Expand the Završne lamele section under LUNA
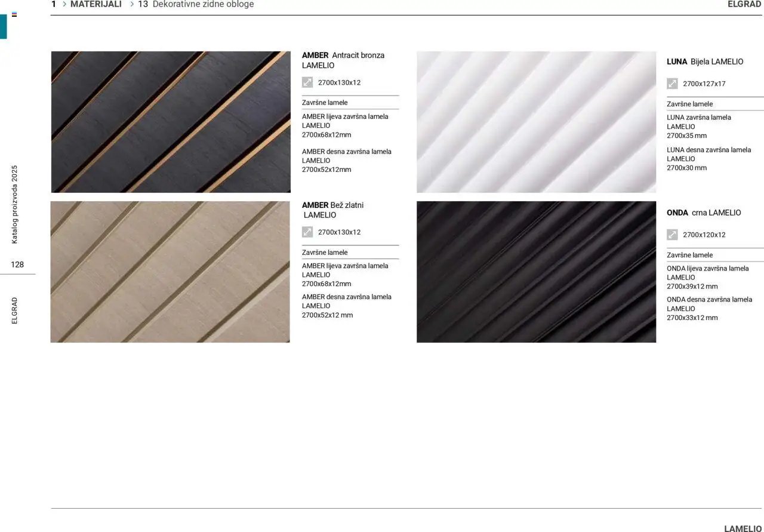This screenshot has width=764, height=532. point(690,103)
